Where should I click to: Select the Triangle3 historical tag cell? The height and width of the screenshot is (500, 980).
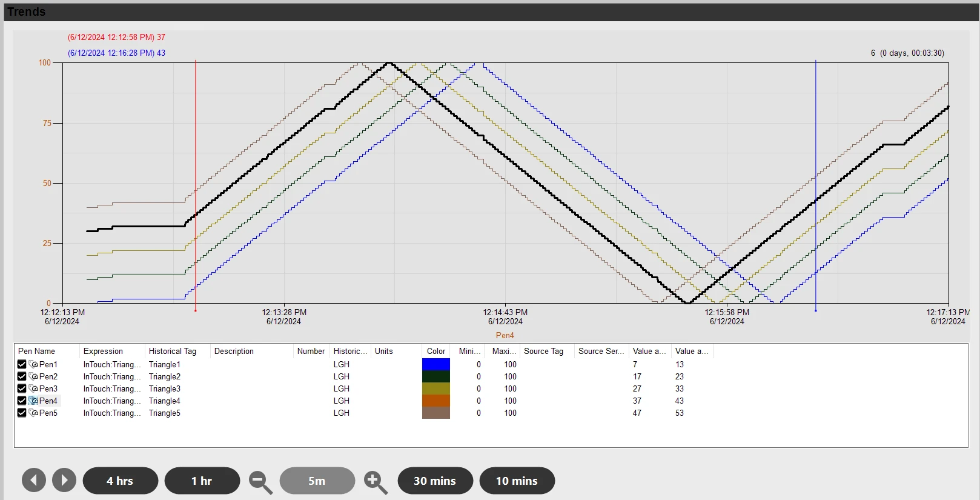coord(165,388)
